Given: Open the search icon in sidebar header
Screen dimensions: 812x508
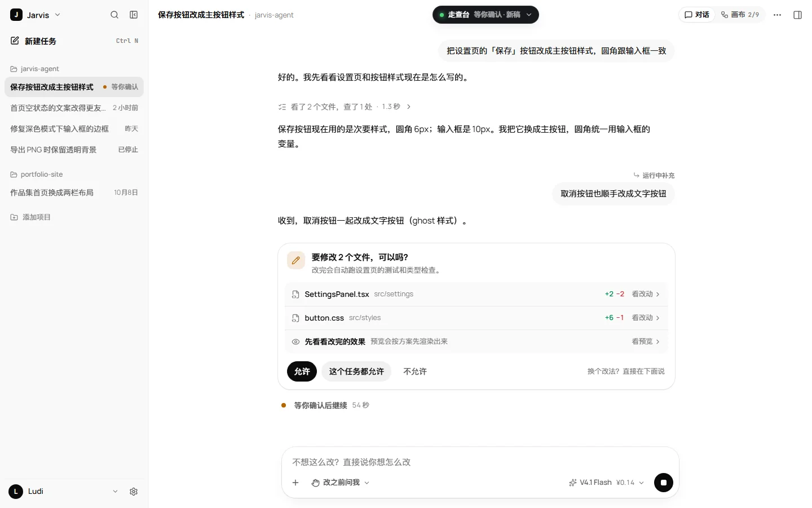Looking at the screenshot, I should point(114,15).
